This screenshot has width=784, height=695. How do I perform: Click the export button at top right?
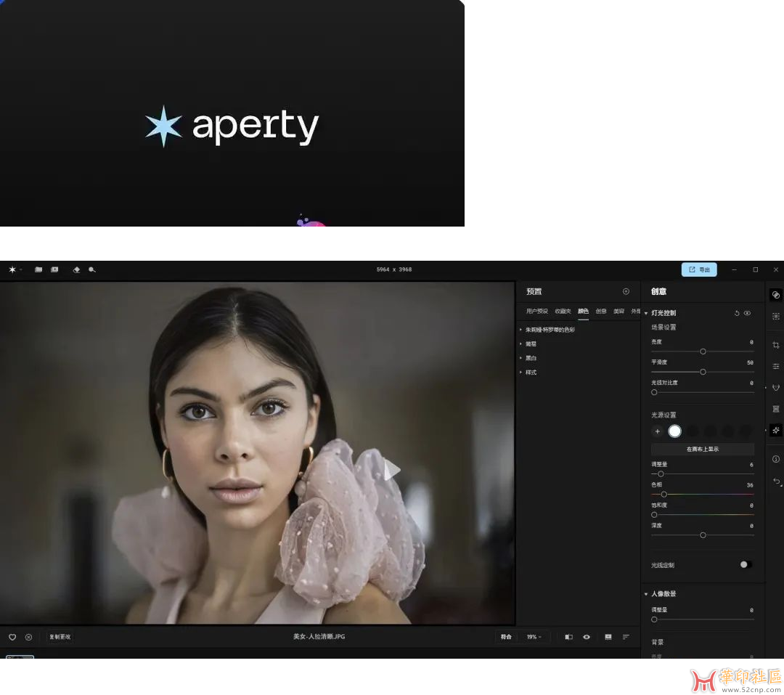point(699,269)
